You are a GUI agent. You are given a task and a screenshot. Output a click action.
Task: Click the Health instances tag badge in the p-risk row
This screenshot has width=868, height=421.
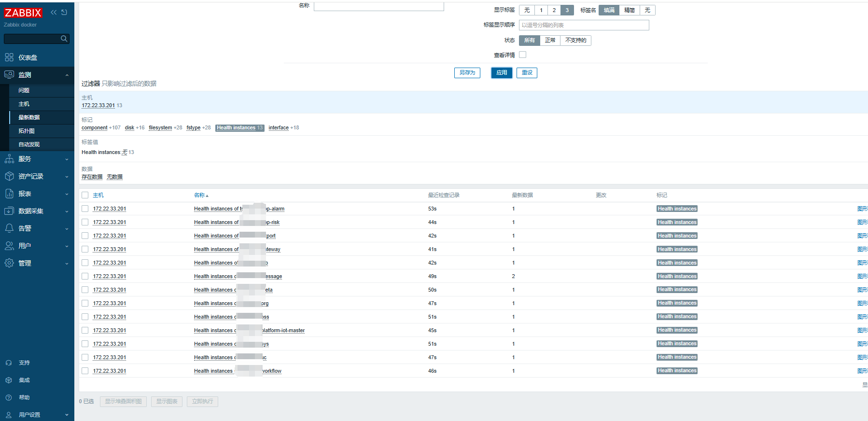[677, 222]
